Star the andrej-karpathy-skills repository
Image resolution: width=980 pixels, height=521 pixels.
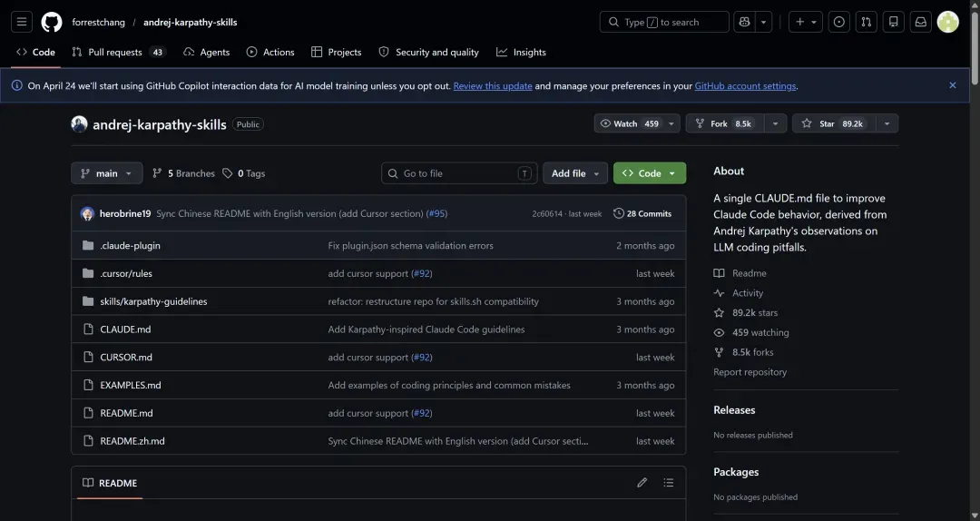(834, 123)
